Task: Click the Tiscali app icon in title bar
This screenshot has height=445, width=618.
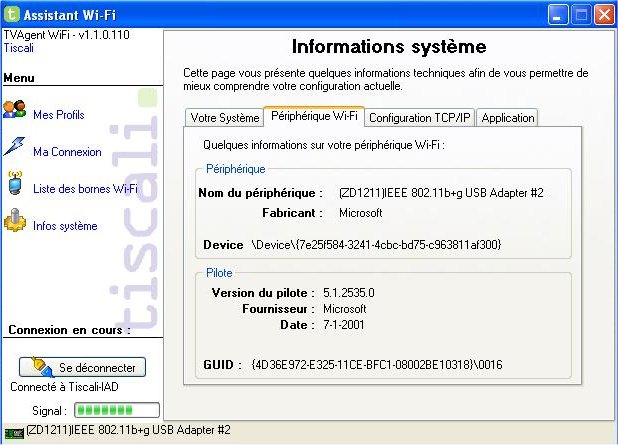Action: pyautogui.click(x=11, y=14)
